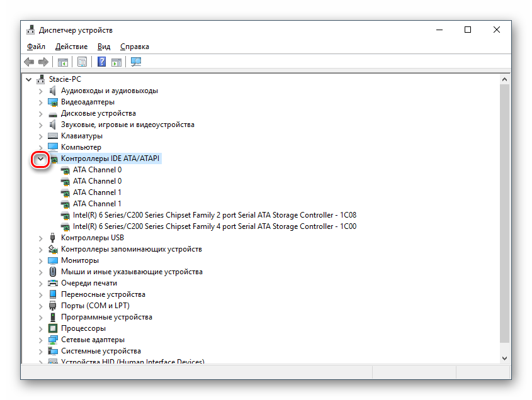
Task: Expand Клавиатуры category arrow
Action: (41, 136)
